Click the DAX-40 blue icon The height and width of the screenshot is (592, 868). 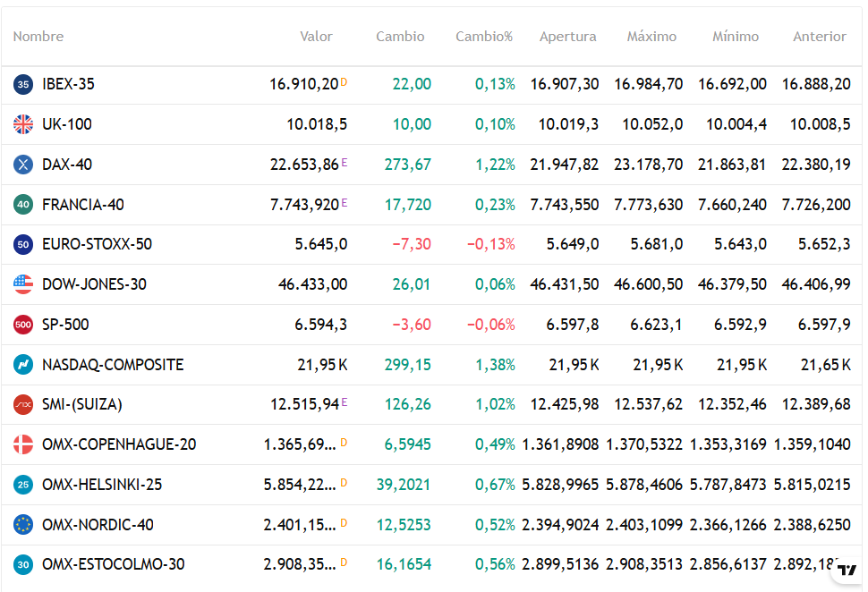point(23,165)
